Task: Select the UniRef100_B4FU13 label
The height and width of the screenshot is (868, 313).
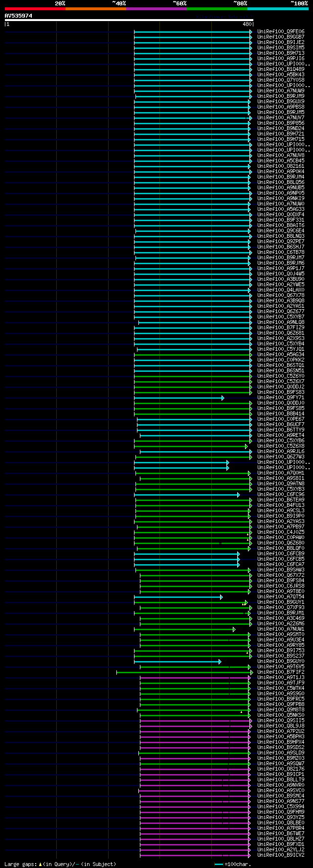Action: click(x=281, y=505)
